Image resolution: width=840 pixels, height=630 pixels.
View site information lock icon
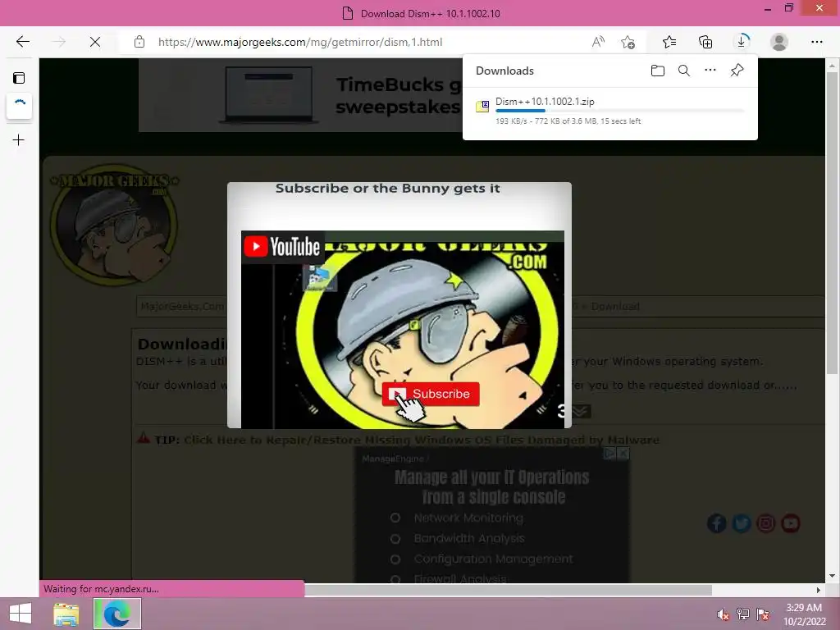tap(139, 42)
